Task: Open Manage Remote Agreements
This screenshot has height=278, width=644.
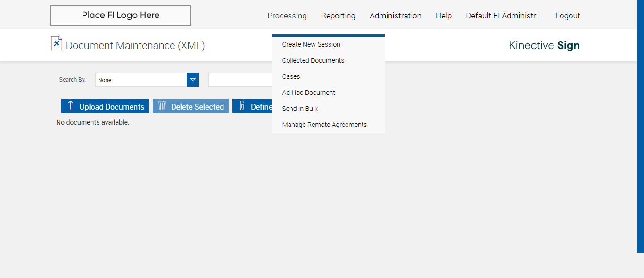Action: [x=324, y=125]
